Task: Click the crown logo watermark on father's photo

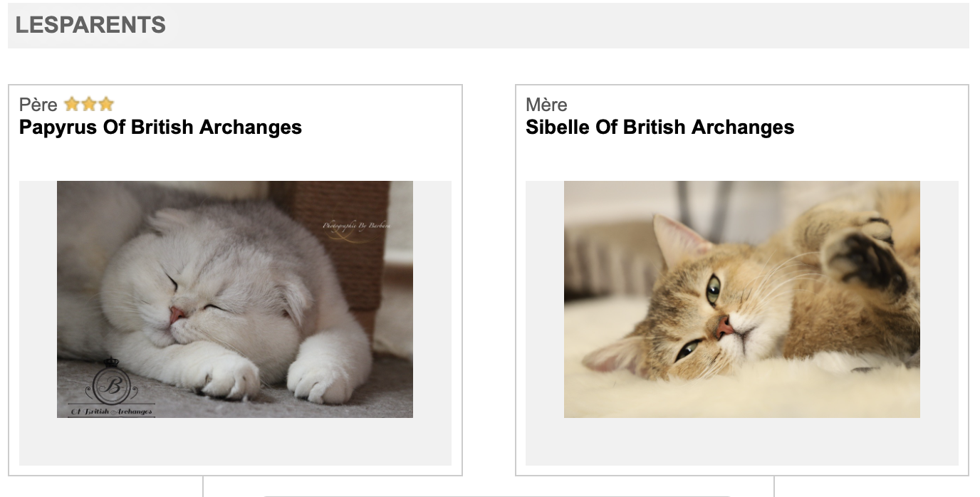Action: 111,384
